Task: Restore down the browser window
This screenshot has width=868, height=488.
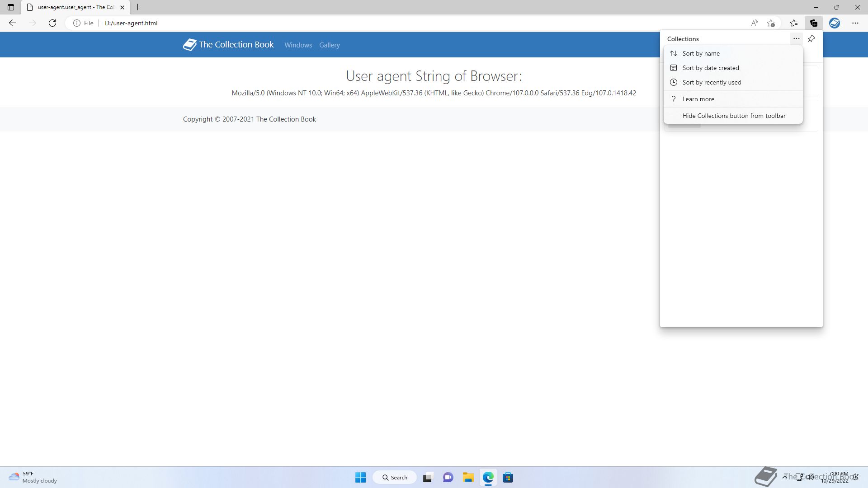Action: coord(837,7)
